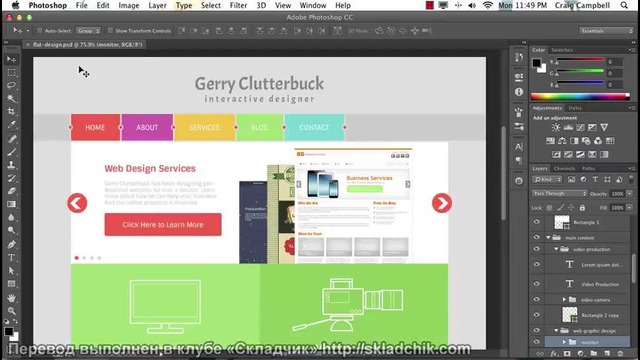Open the Layer menu
The width and height of the screenshot is (640, 360).
pyautogui.click(x=157, y=5)
